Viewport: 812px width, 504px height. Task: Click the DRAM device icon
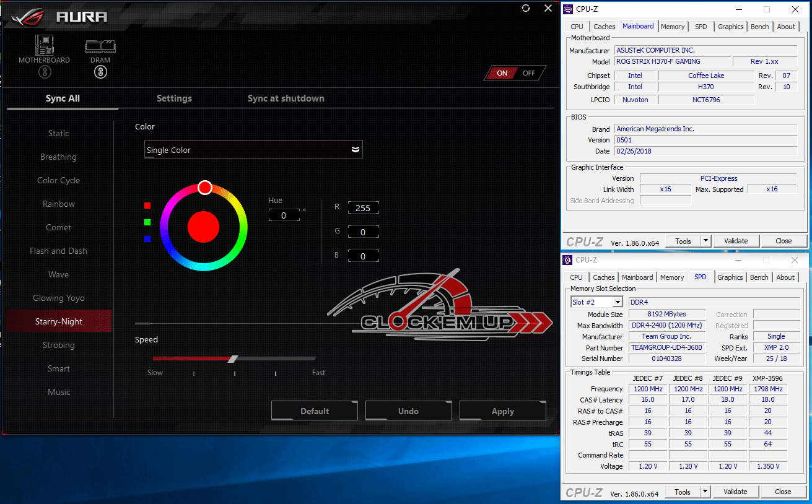[100, 46]
